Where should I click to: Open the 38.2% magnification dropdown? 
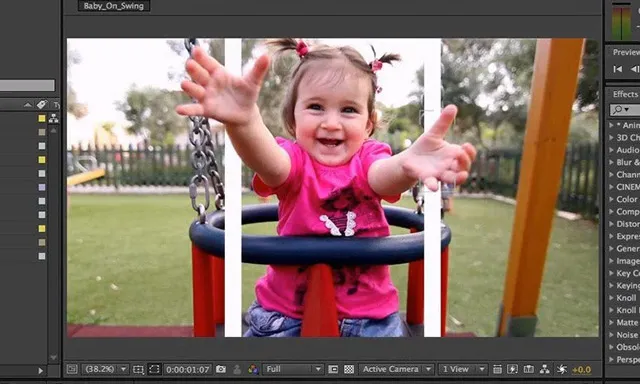(x=105, y=369)
